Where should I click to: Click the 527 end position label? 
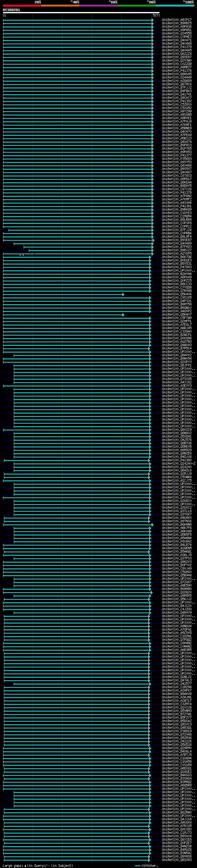[x=155, y=15]
